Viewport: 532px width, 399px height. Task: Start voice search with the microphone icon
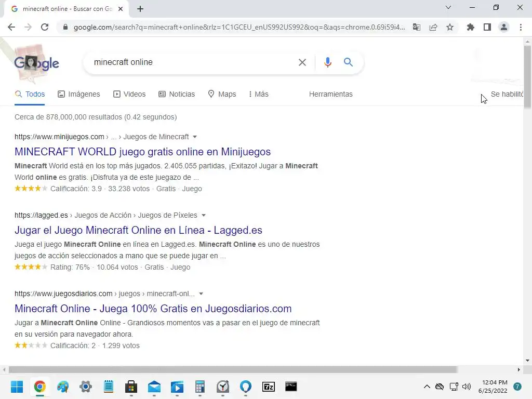(328, 62)
